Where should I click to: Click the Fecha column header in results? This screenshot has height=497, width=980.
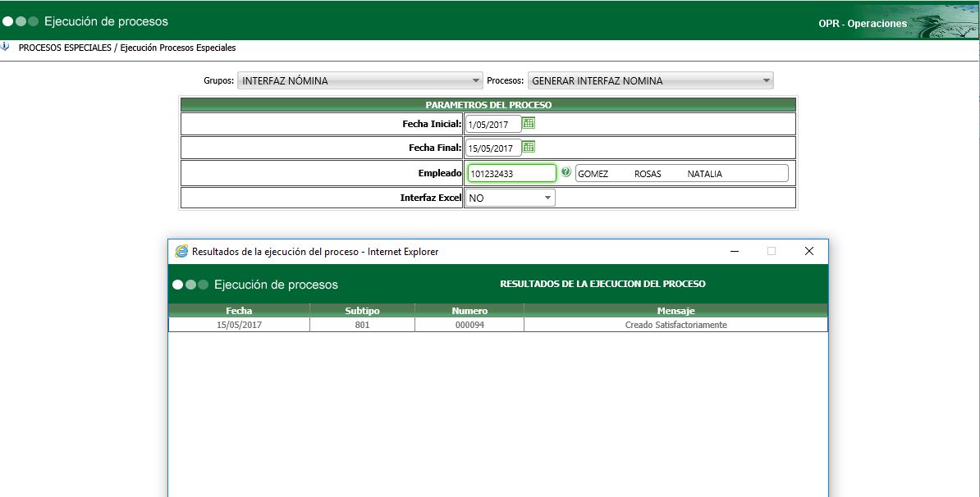[x=238, y=311]
